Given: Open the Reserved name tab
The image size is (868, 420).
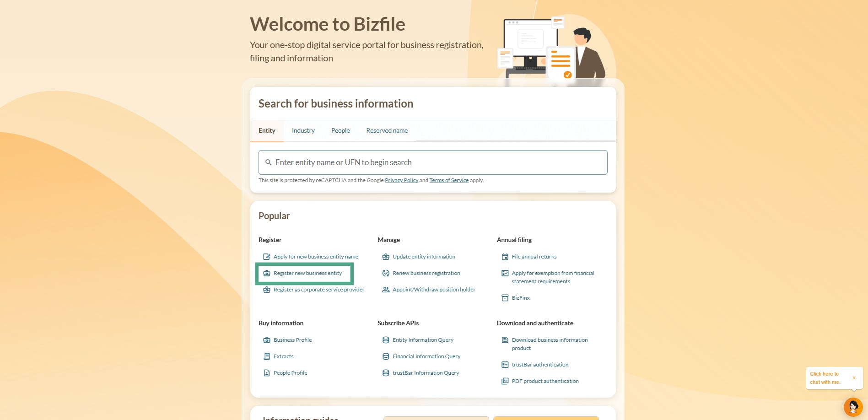Looking at the screenshot, I should (x=387, y=130).
